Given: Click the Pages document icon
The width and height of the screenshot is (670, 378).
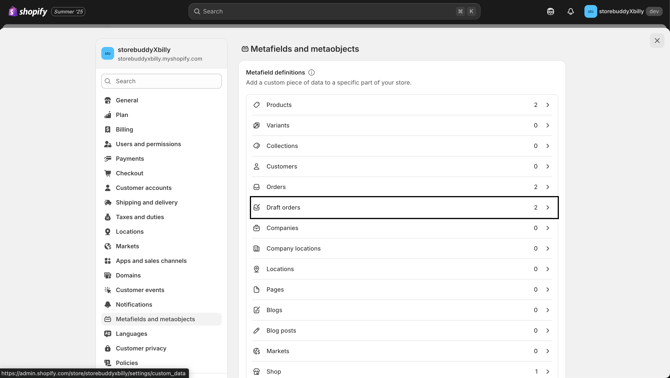Looking at the screenshot, I should (256, 290).
